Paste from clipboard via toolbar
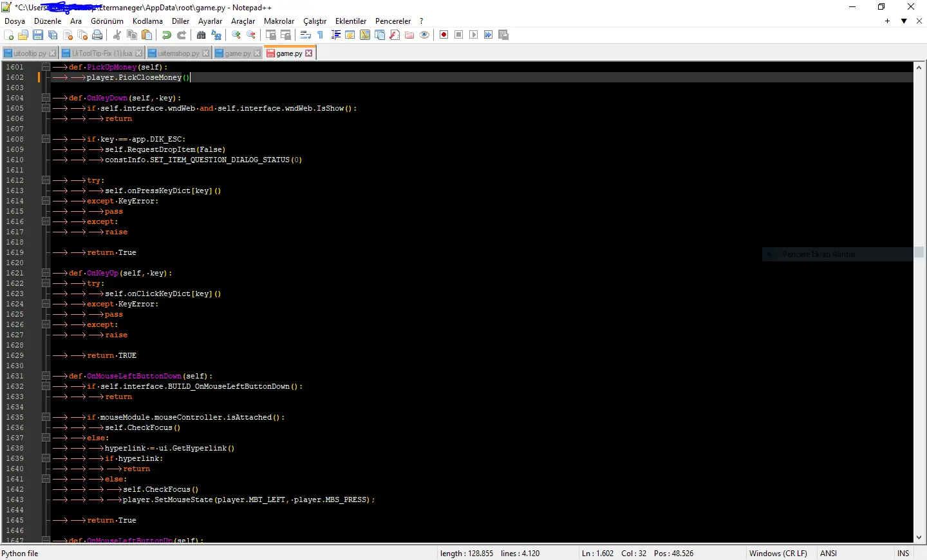Screen dimensions: 927x560 point(146,35)
